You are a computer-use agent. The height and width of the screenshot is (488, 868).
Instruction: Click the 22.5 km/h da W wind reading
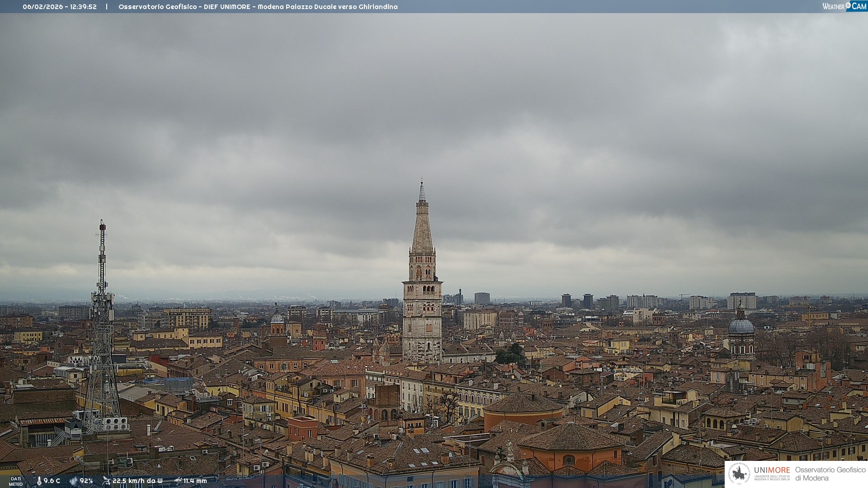coord(137,481)
